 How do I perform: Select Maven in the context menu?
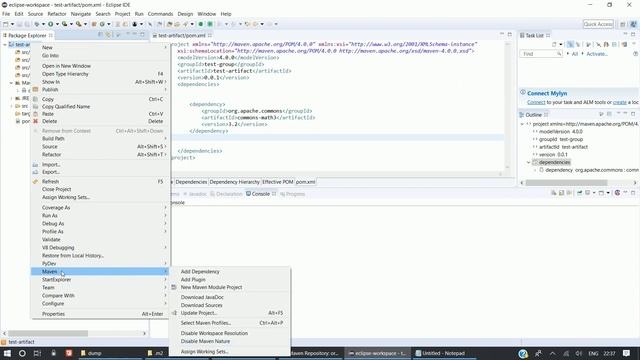(x=100, y=272)
